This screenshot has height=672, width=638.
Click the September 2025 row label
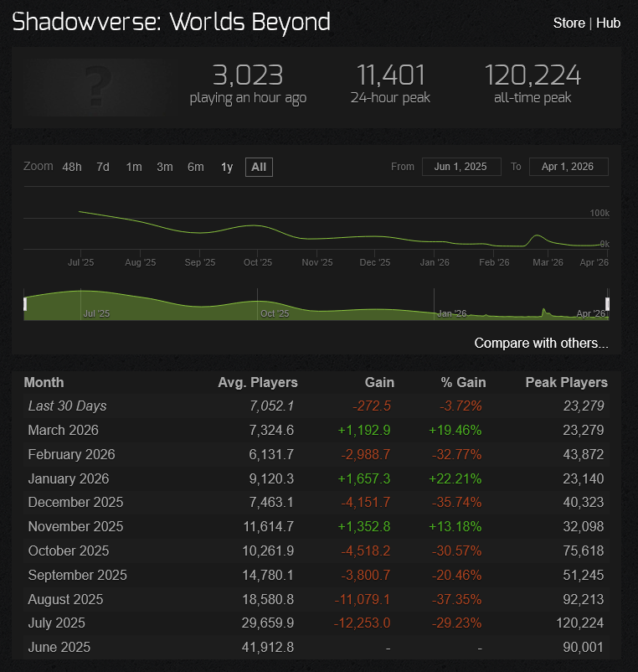pyautogui.click(x=78, y=575)
